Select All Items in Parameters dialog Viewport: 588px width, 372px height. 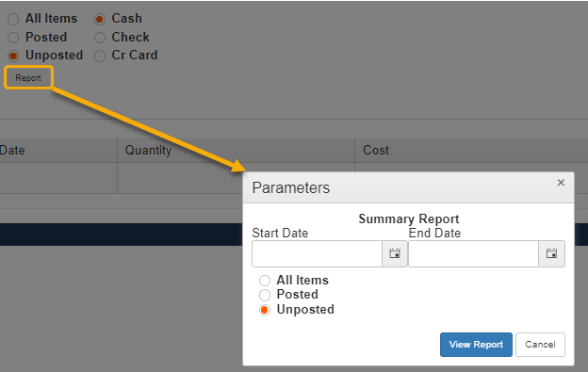pos(265,281)
